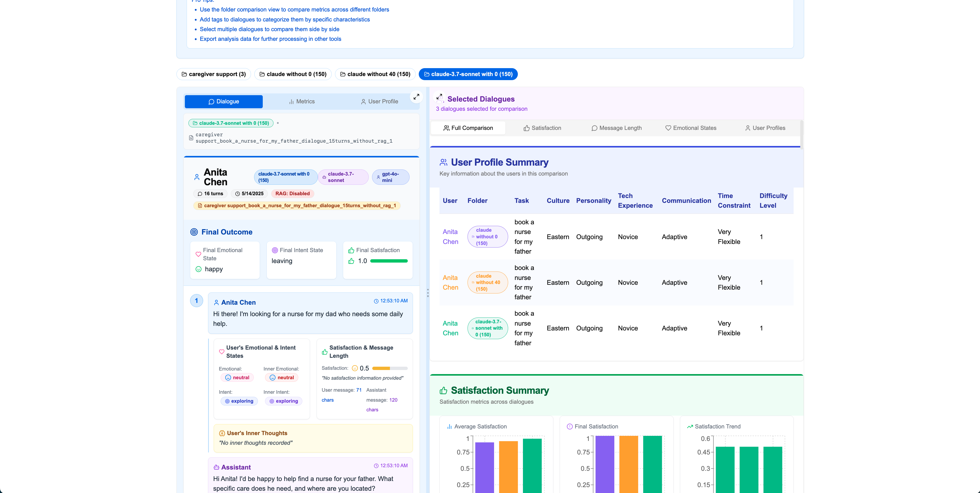The width and height of the screenshot is (980, 493).
Task: Click the Assistant robot icon
Action: coord(216,467)
